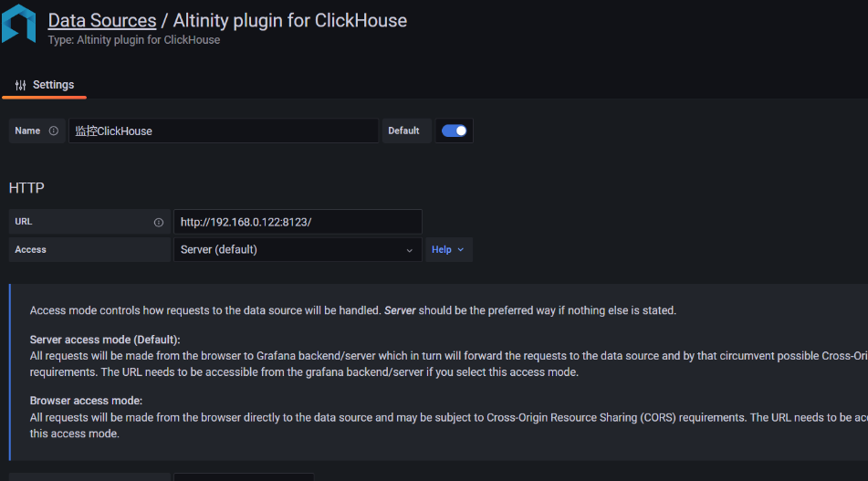Click the Altinity ClickHouse plugin logo
Image resolution: width=868 pixels, height=481 pixels.
click(x=18, y=23)
